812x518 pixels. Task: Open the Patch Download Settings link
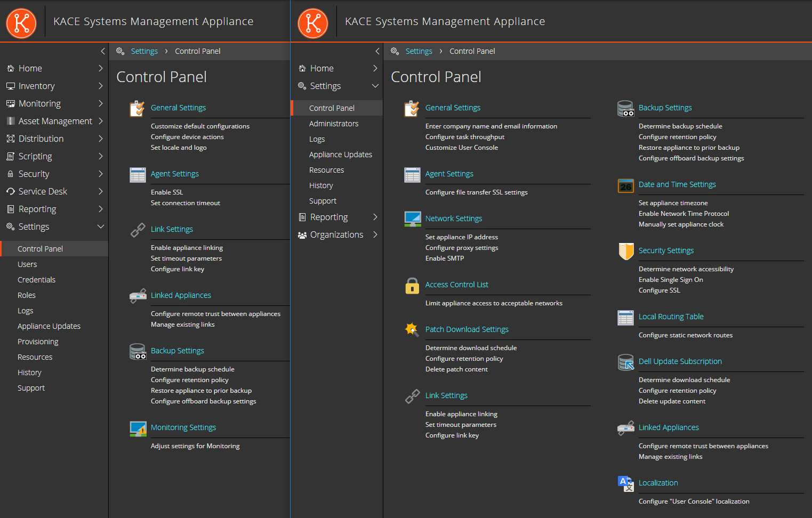coord(467,329)
